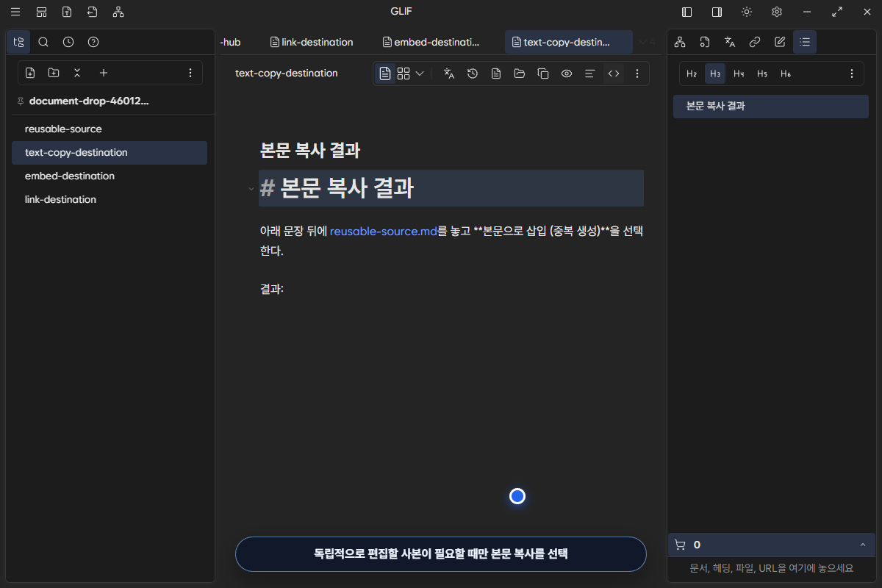The width and height of the screenshot is (882, 588).
Task: Switch the light/dark theme
Action: 747,12
